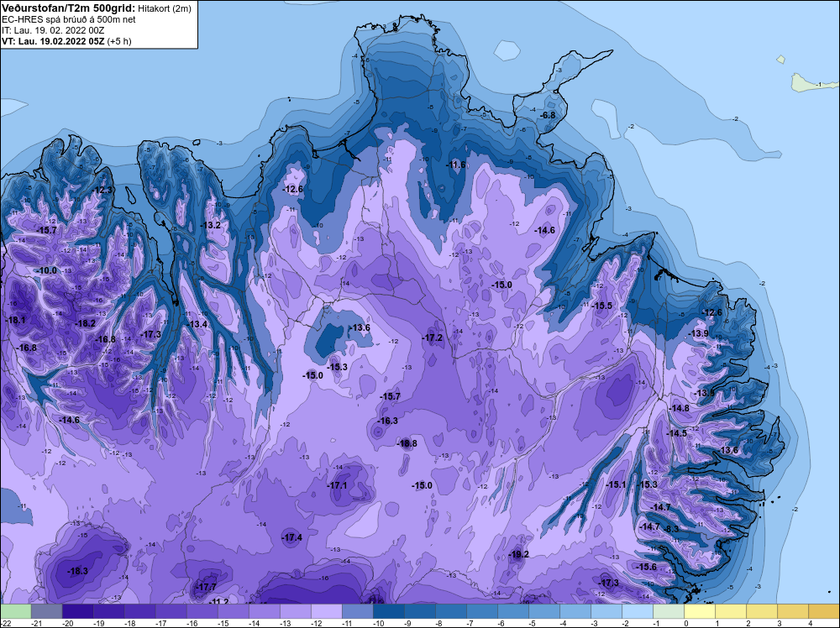Click the -15.6 temperature label
840x628 pixels.
pyautogui.click(x=646, y=567)
